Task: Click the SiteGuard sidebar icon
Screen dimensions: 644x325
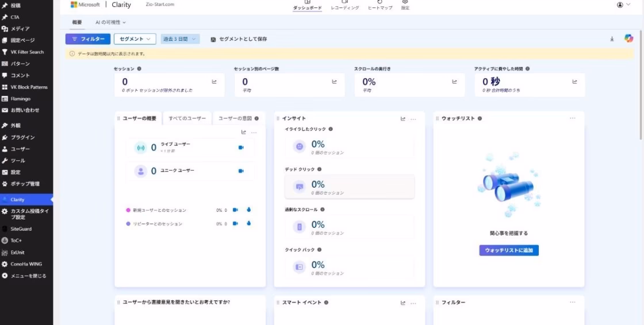Action: 5,229
